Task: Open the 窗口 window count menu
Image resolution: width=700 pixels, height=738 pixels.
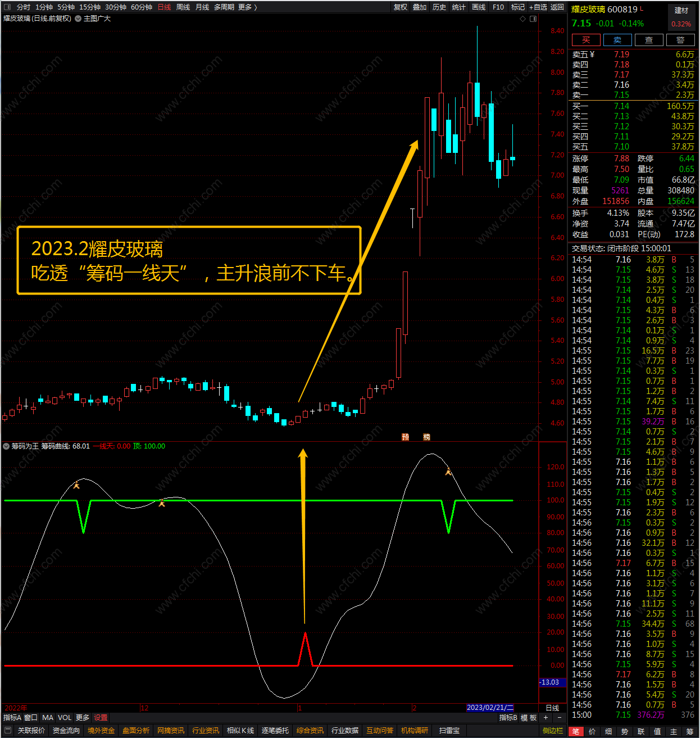Action: [x=31, y=718]
